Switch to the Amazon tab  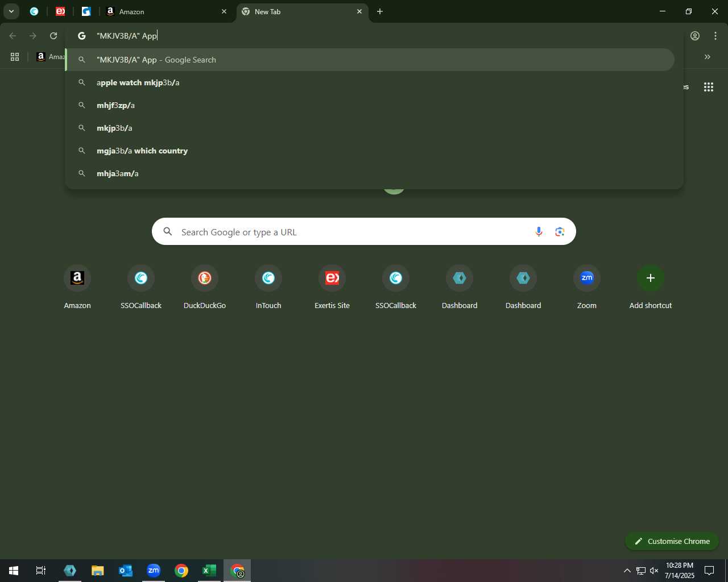pos(165,11)
